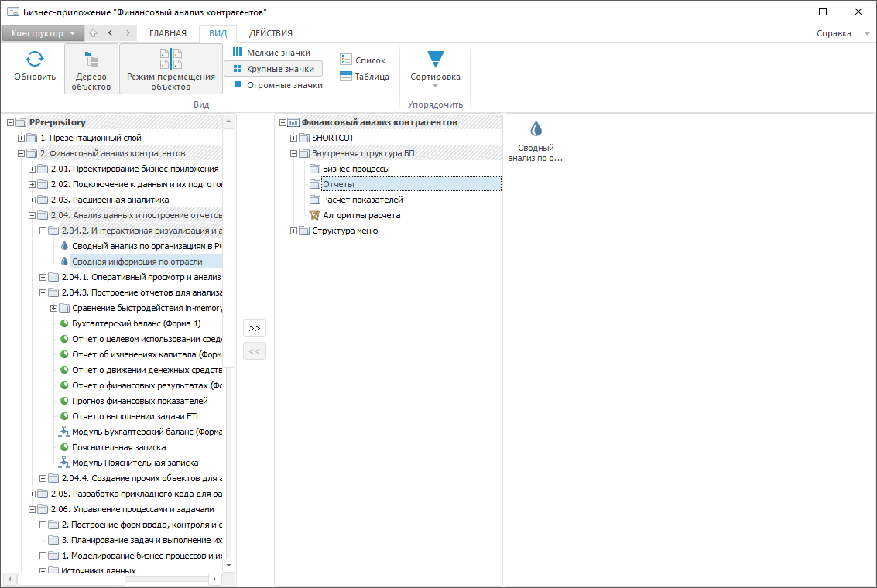Expand the SHORTCUT folder node
Screen dimensions: 877x588
point(293,138)
